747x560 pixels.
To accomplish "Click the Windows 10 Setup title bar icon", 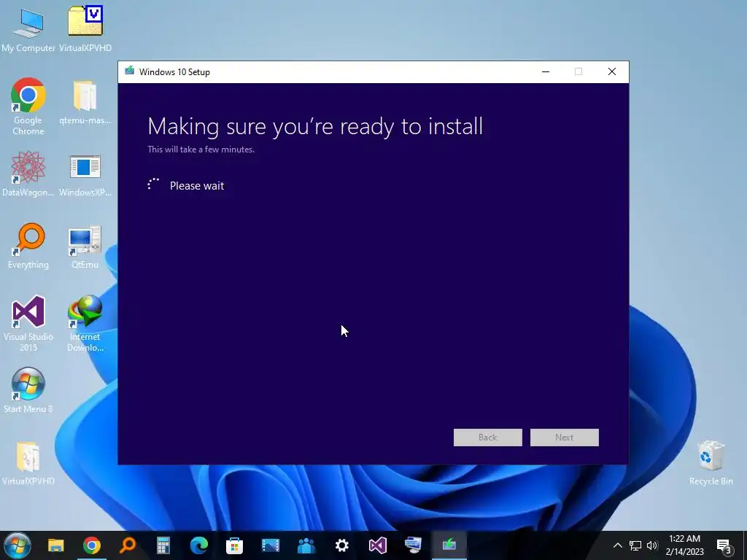I will (130, 71).
